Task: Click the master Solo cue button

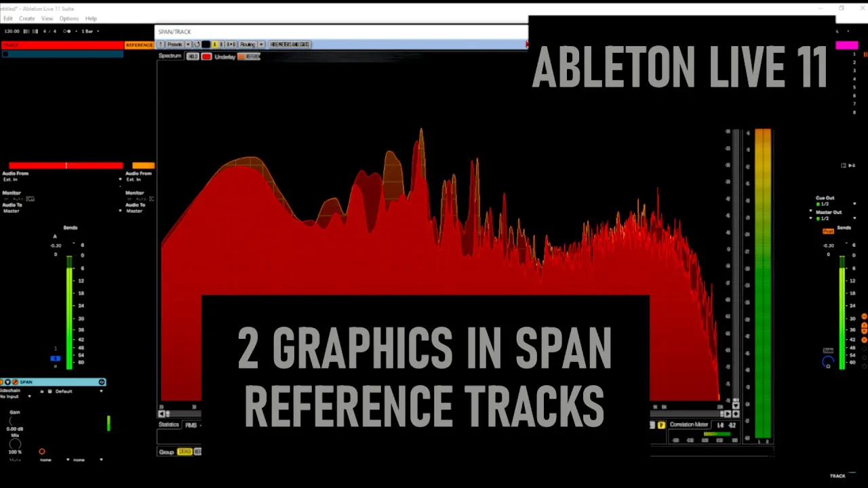Action: 828,350
